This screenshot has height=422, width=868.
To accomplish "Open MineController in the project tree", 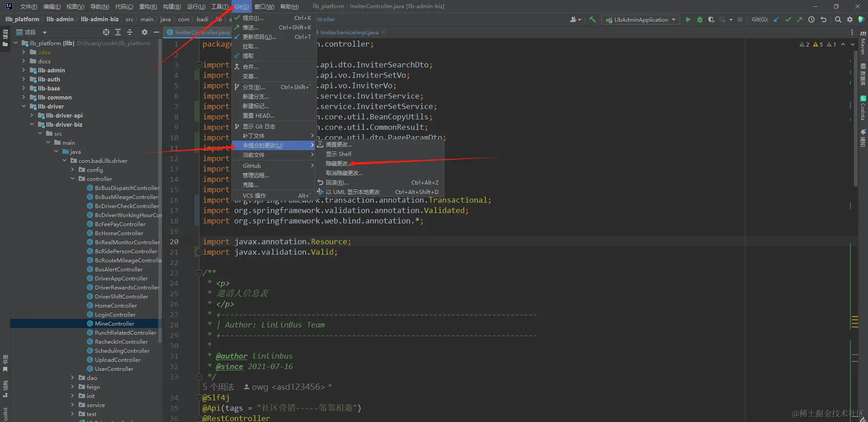I will tap(114, 323).
